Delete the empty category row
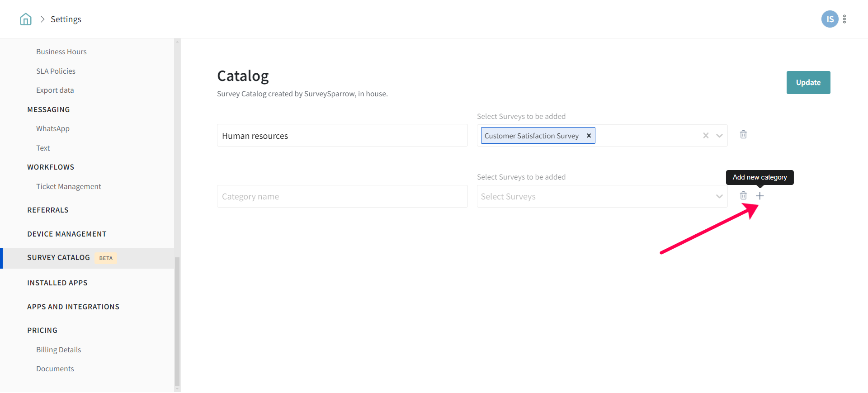The width and height of the screenshot is (868, 393). tap(743, 196)
